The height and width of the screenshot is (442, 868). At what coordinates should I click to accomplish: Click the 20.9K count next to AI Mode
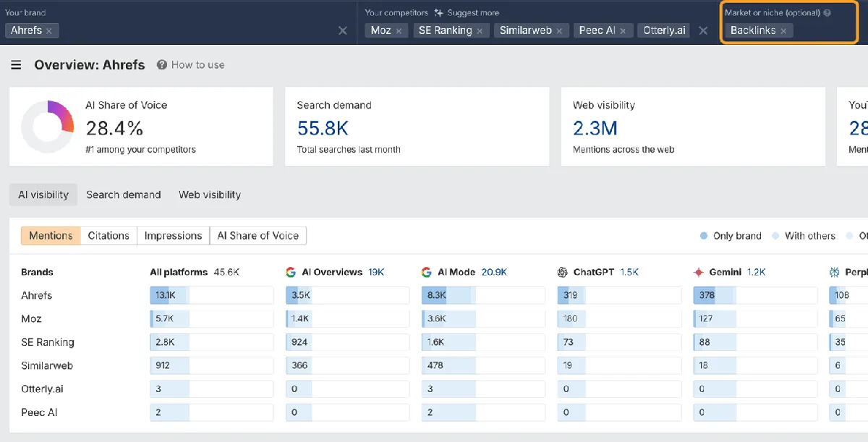click(494, 273)
